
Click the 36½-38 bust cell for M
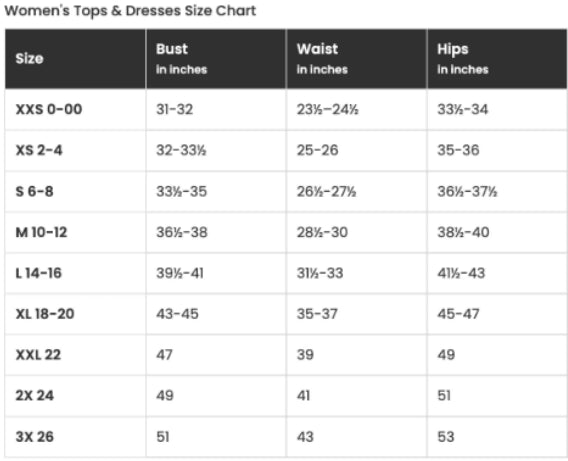[182, 232]
